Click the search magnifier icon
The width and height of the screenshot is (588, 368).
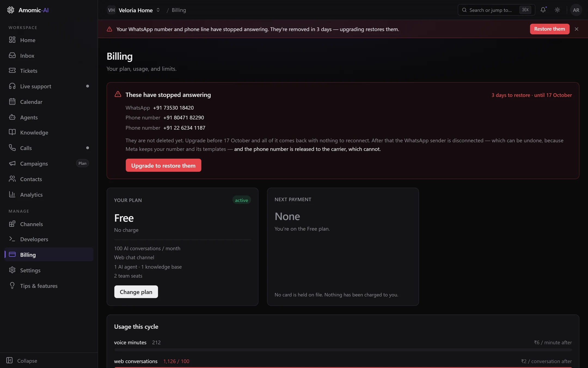coord(464,10)
